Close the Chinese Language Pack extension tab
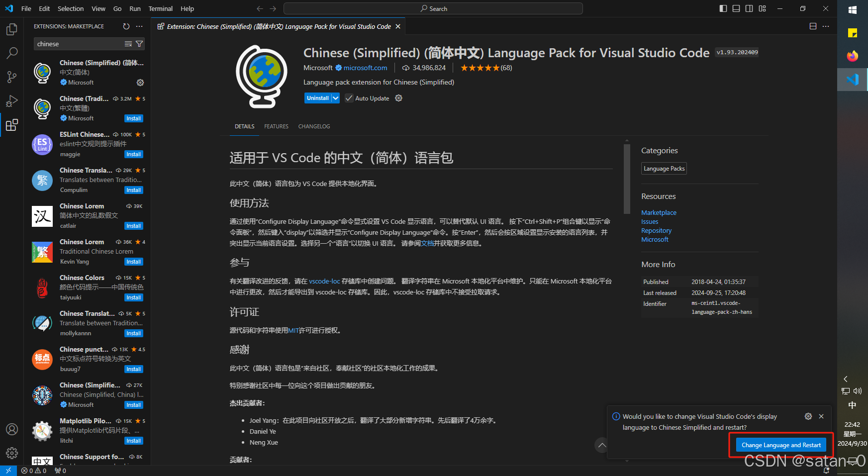The image size is (868, 476). click(398, 26)
